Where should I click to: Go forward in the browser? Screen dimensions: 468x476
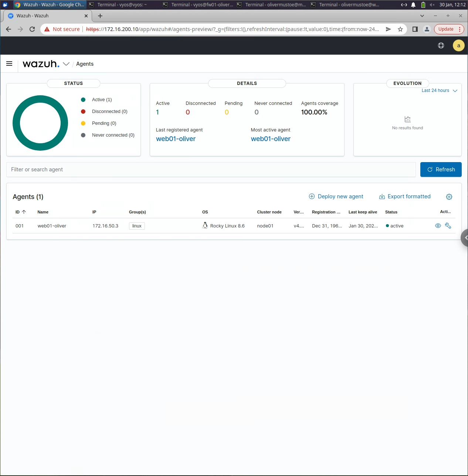[20, 29]
